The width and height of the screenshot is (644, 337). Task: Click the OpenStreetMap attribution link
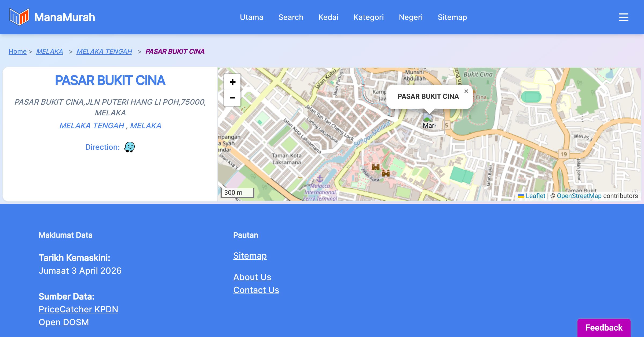pyautogui.click(x=579, y=196)
